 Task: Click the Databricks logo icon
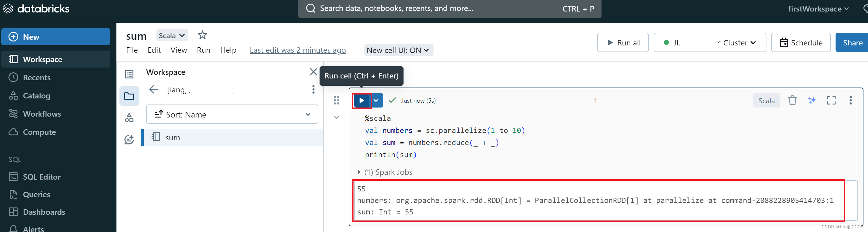[x=8, y=8]
